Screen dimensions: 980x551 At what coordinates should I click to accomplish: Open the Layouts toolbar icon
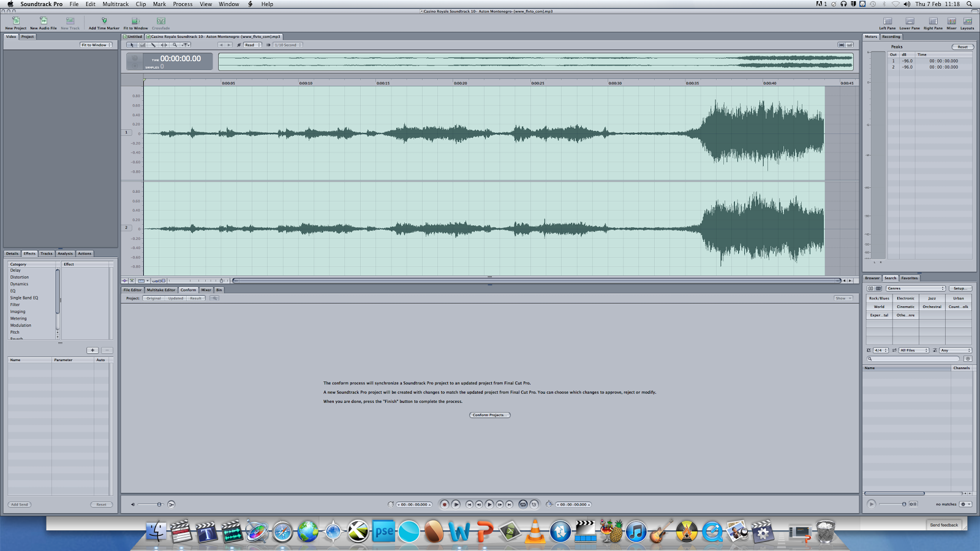(967, 23)
